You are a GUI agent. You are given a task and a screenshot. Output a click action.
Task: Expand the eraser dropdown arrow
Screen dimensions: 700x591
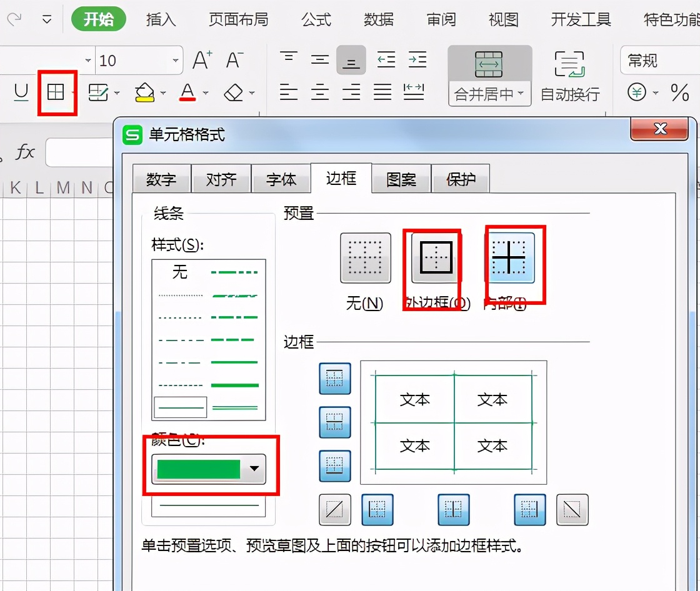[x=252, y=93]
